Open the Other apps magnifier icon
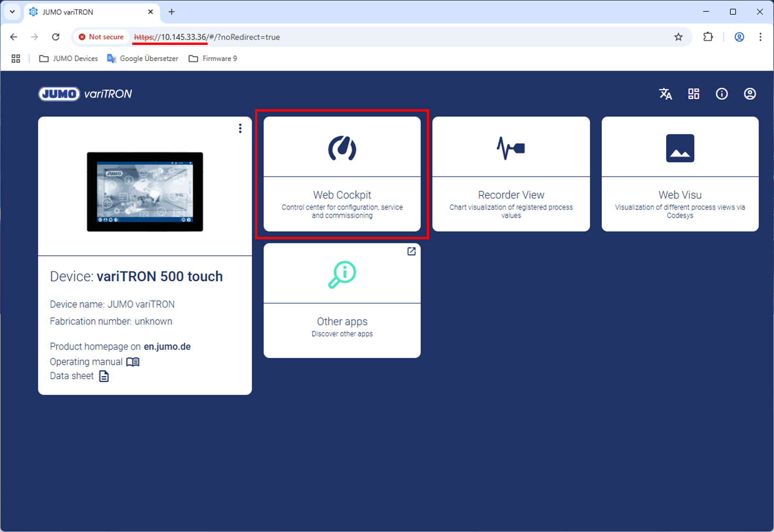 pos(342,274)
